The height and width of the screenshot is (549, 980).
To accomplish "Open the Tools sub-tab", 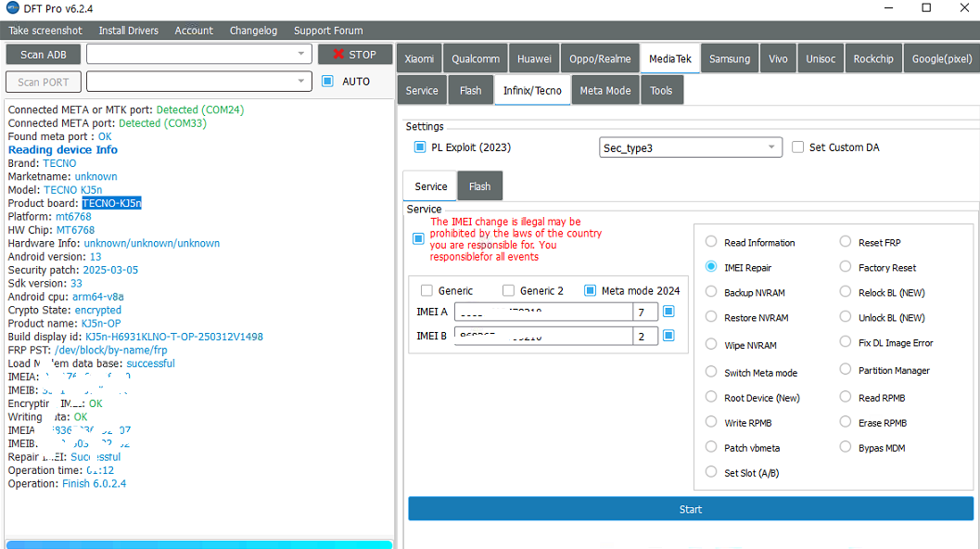I will pos(661,91).
